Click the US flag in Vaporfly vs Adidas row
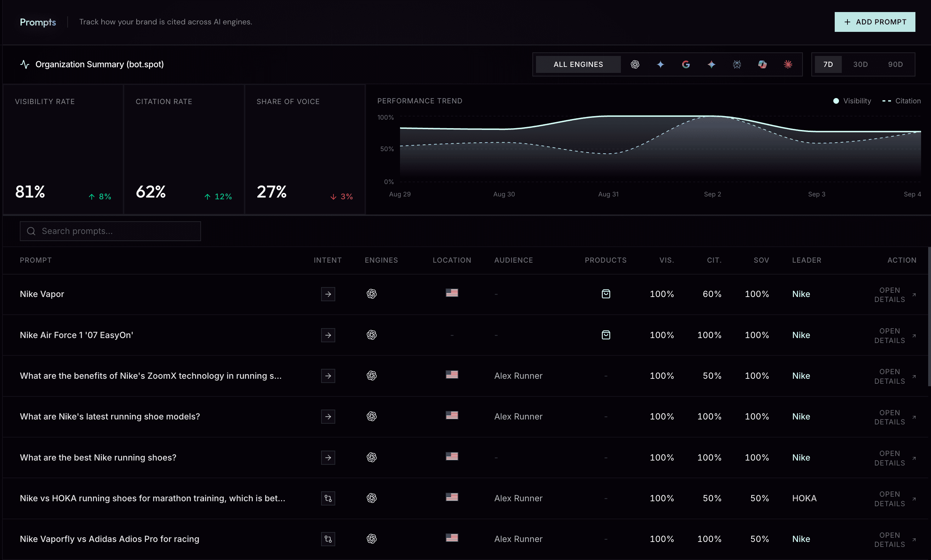The width and height of the screenshot is (931, 560). click(452, 538)
